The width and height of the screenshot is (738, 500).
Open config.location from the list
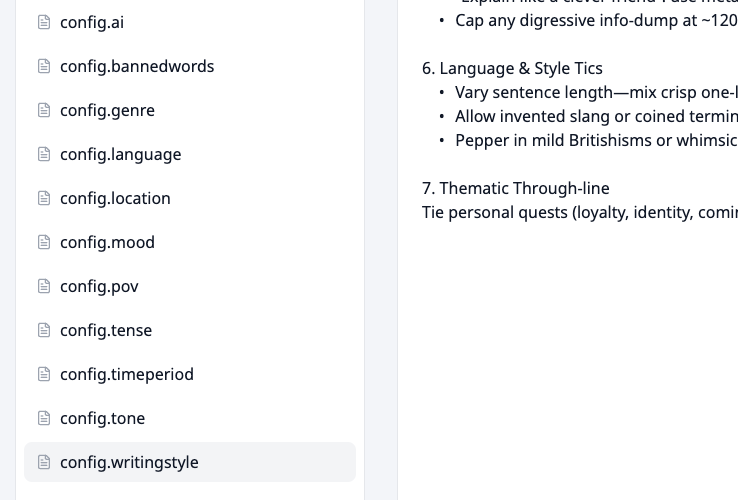coord(190,198)
